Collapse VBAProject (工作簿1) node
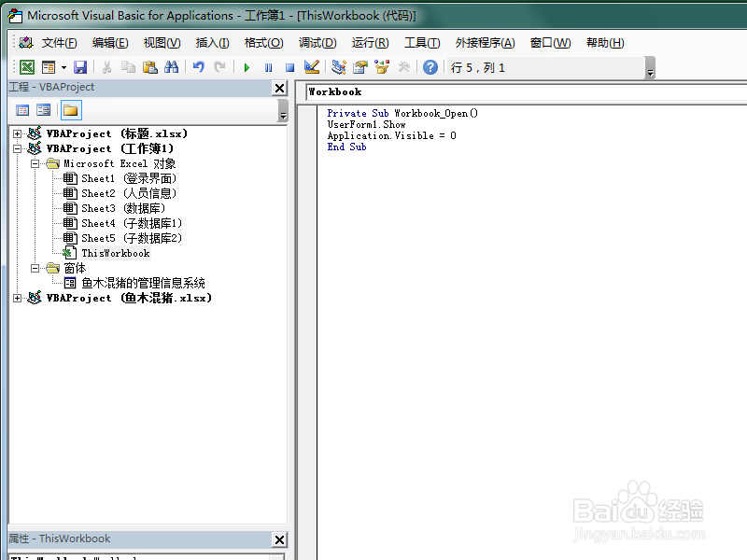This screenshot has height=560, width=747. [x=17, y=148]
